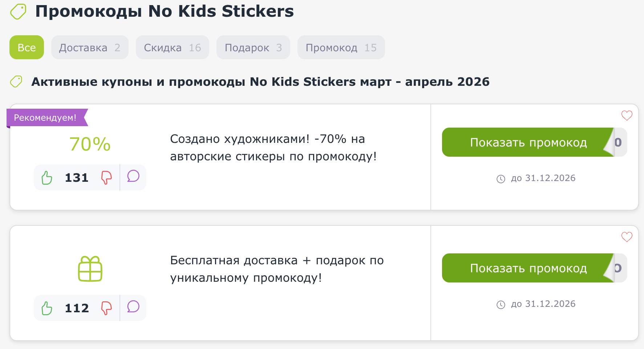
Task: Thumbs down the free delivery gift coupon
Action: point(106,308)
